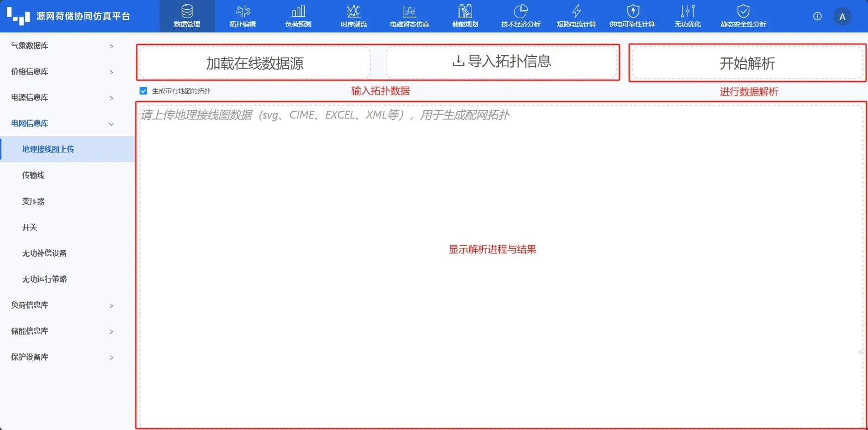Toggle the 生成带有地图的拓扑 checkbox

[x=143, y=91]
